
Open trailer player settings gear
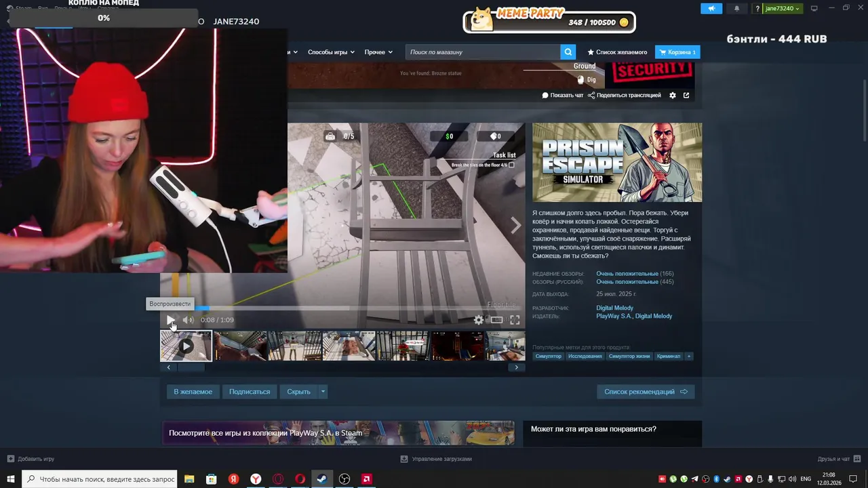(479, 320)
